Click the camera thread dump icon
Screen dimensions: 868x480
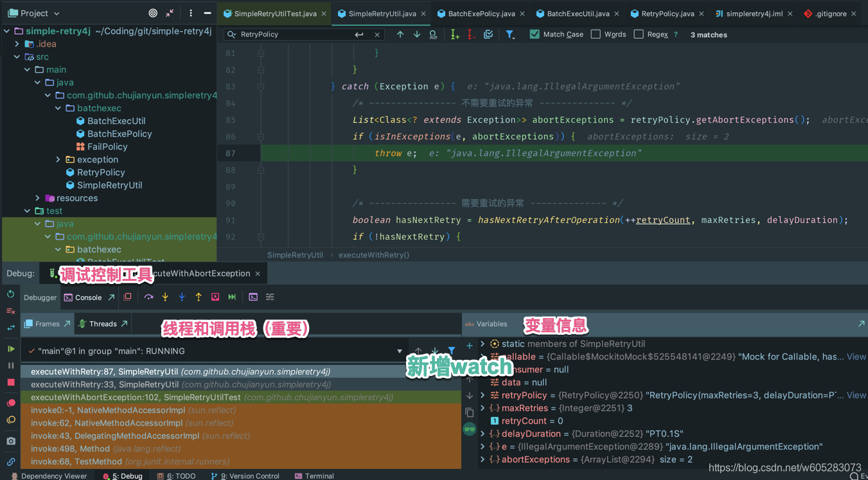11,441
